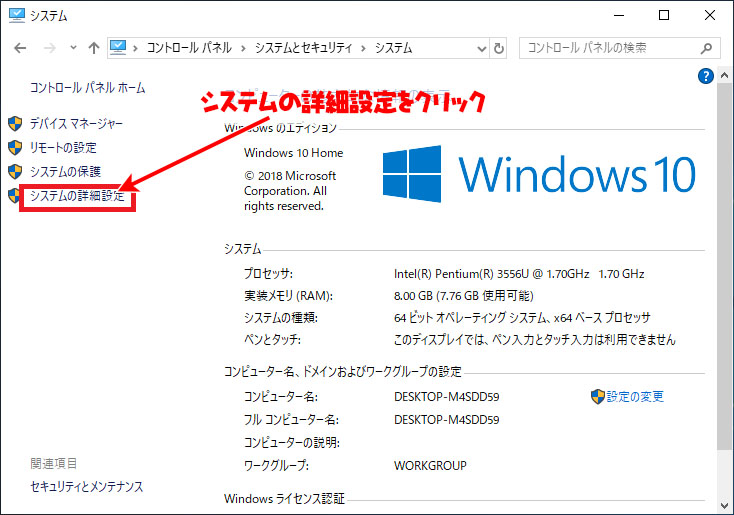Open デバイス マネージャー
The height and width of the screenshot is (515, 734).
pos(76,124)
